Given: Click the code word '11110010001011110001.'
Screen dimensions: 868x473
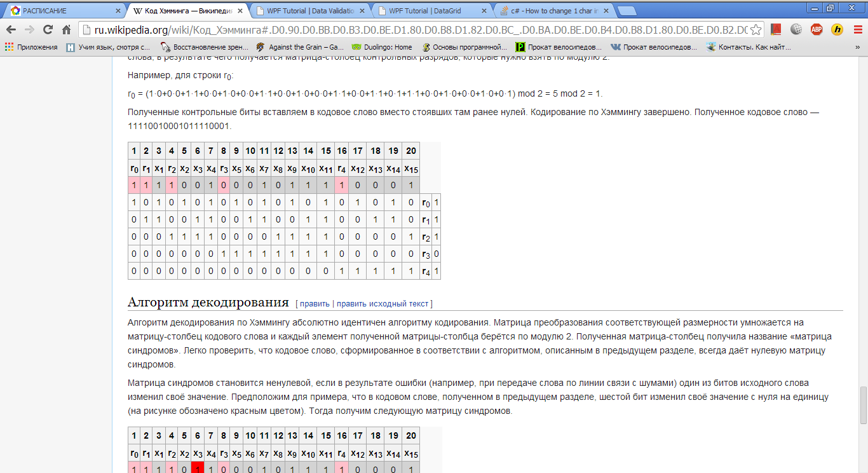Looking at the screenshot, I should tap(180, 126).
